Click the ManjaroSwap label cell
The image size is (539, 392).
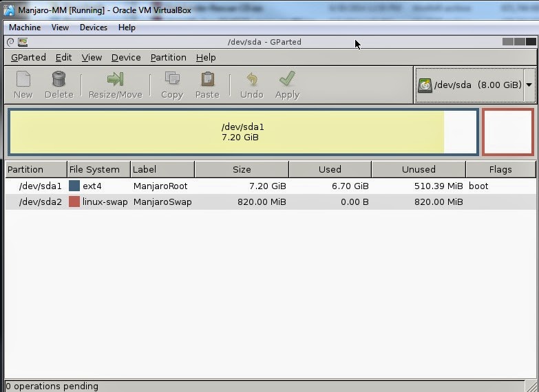[162, 202]
